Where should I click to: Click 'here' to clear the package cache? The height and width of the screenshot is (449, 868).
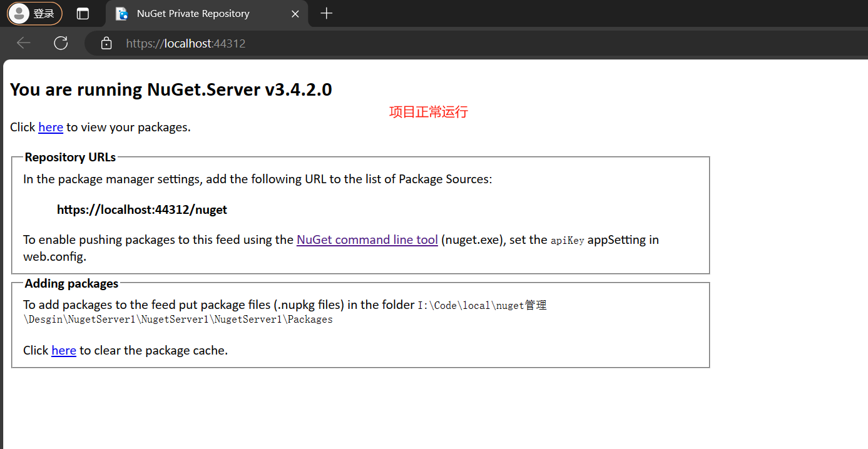64,350
